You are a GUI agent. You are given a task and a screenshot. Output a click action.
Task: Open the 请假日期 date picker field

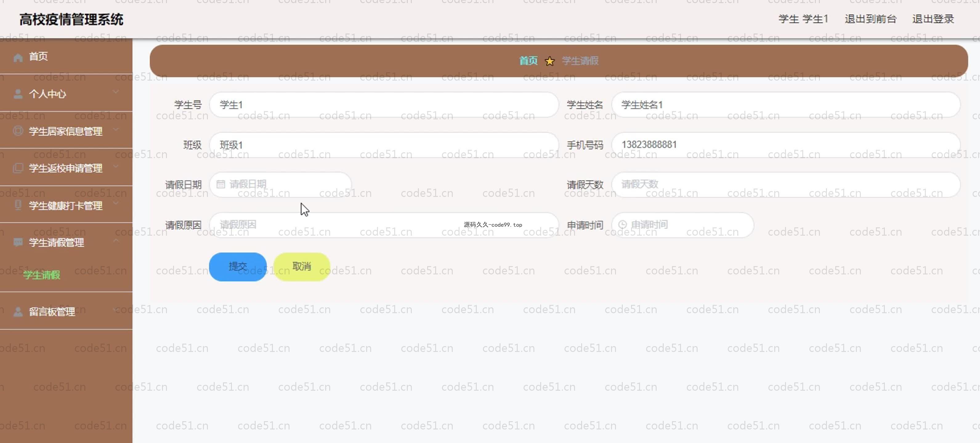click(280, 185)
